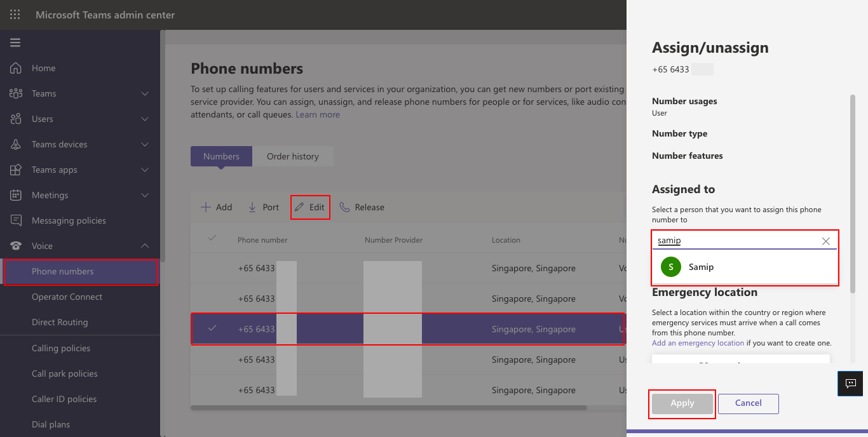The width and height of the screenshot is (868, 437).
Task: Follow the Learn more link
Action: point(318,114)
